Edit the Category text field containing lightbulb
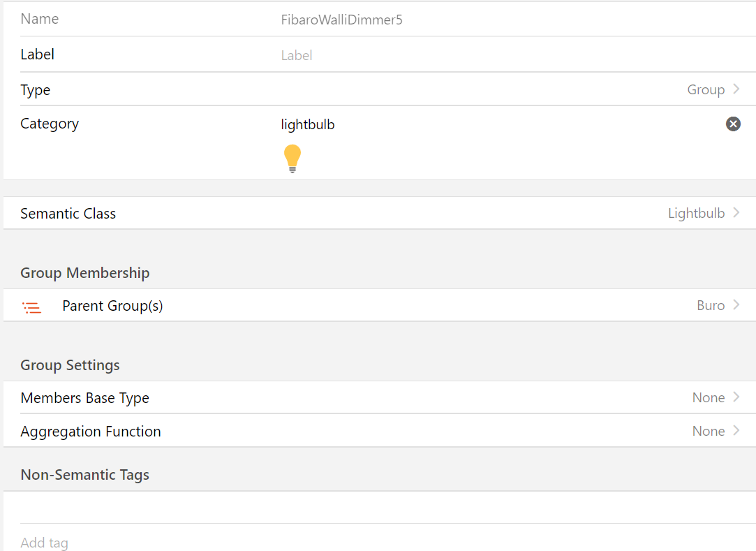 (x=489, y=125)
